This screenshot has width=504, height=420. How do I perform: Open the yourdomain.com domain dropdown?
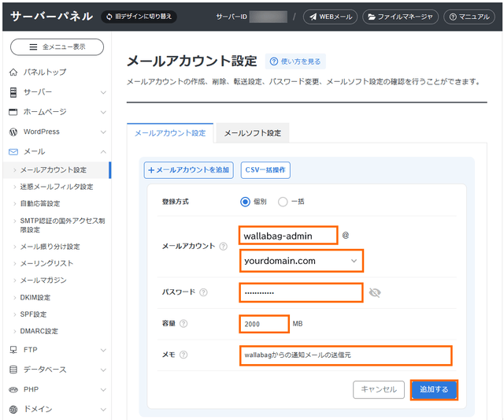(302, 261)
